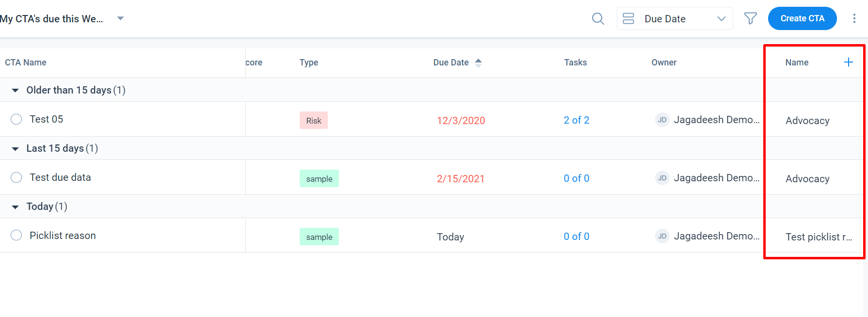
Task: Click Advocacy in the Test due data row
Action: point(807,179)
